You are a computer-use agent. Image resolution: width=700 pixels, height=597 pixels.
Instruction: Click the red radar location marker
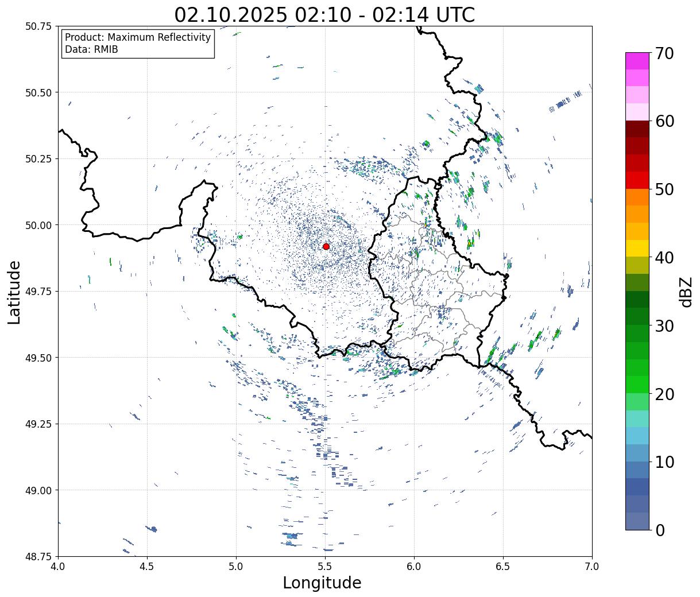[x=326, y=246]
